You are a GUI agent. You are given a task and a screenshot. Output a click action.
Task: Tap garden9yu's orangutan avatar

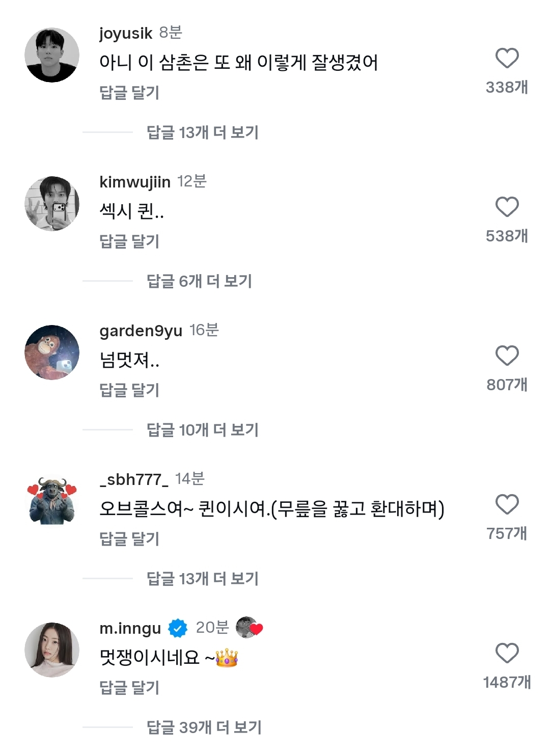click(52, 353)
